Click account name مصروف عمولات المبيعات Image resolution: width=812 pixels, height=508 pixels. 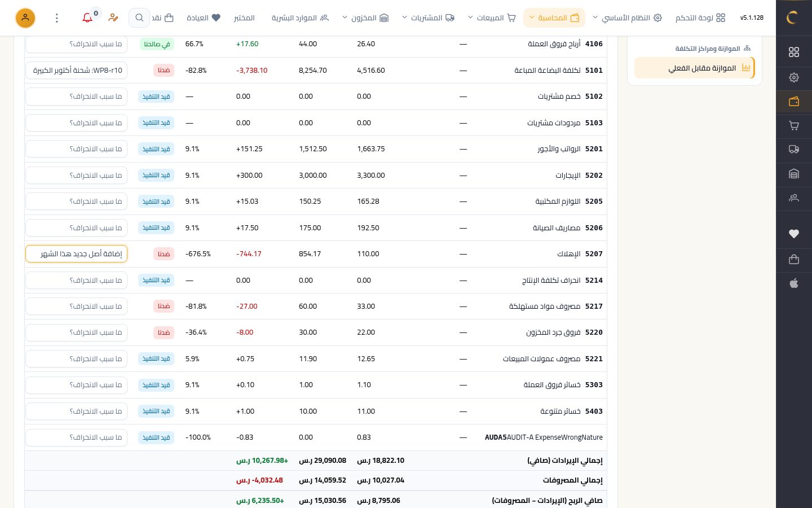click(541, 359)
